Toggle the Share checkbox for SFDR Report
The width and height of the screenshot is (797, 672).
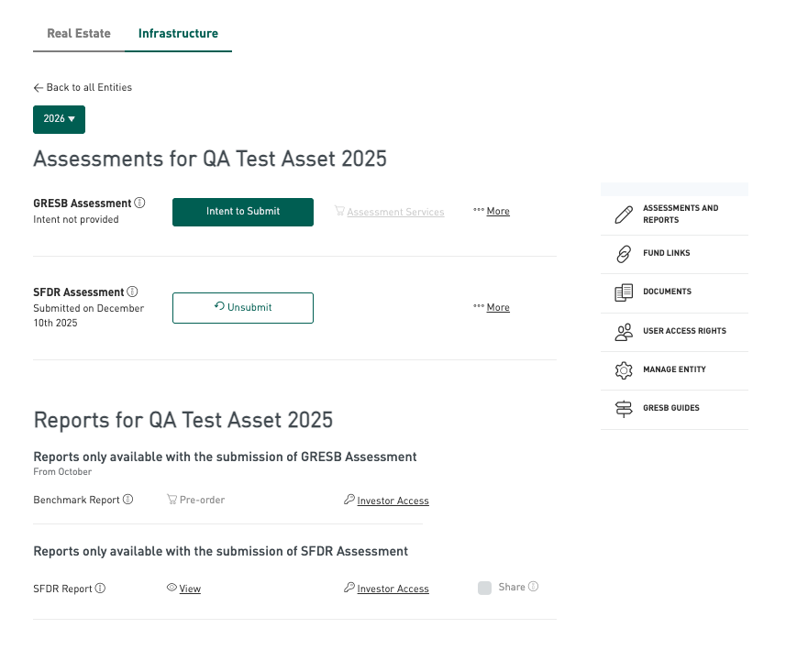[484, 588]
